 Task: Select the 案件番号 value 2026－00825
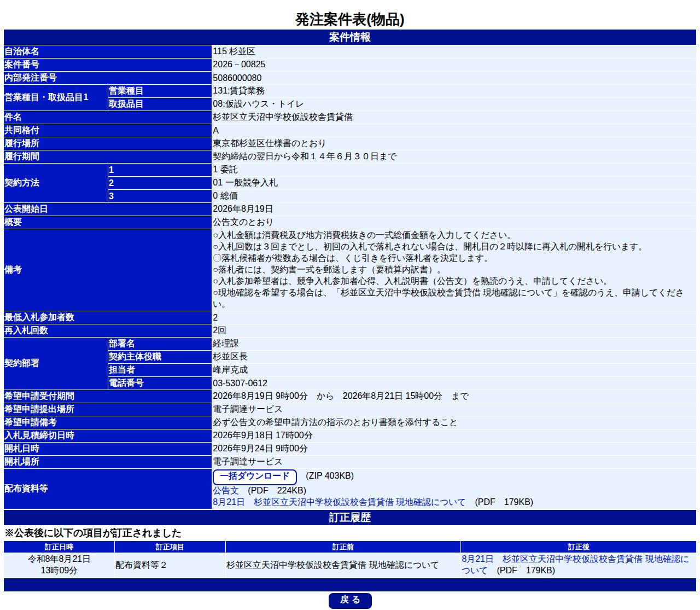(x=239, y=65)
